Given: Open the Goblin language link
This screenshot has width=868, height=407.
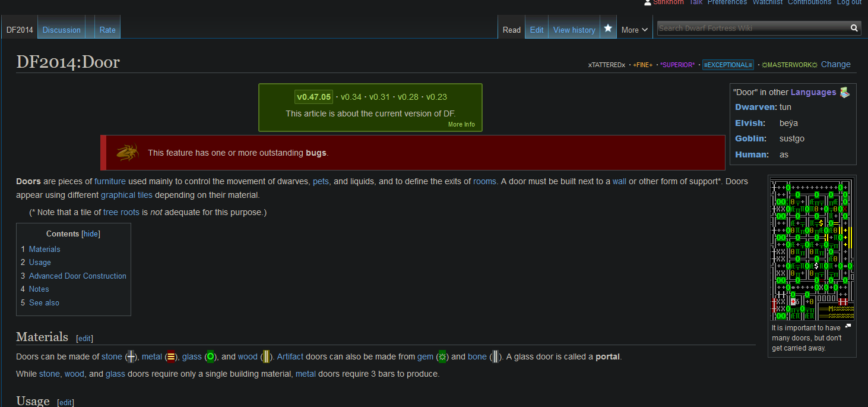Looking at the screenshot, I should point(750,138).
